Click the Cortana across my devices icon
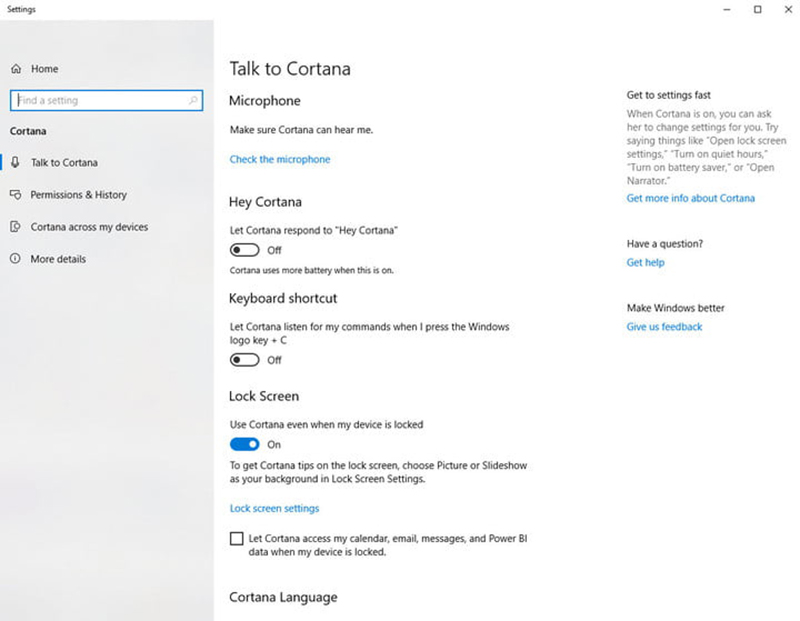The width and height of the screenshot is (800, 621). 16,227
